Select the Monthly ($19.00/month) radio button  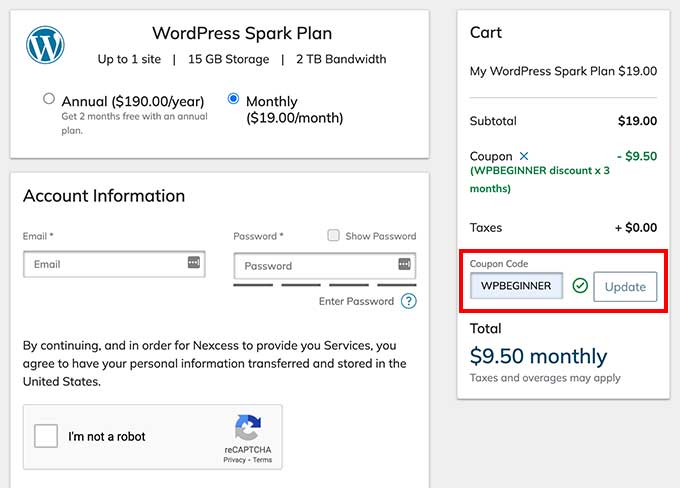[x=233, y=98]
